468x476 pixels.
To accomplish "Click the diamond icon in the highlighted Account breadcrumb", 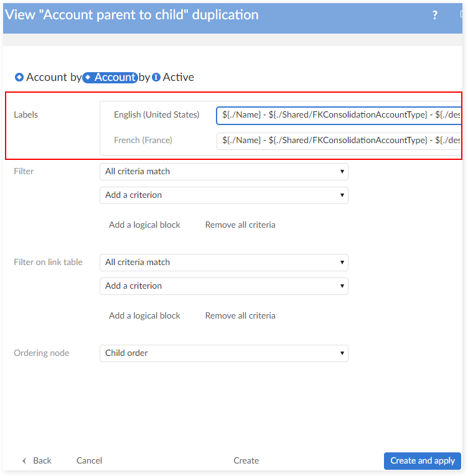I will coord(88,78).
